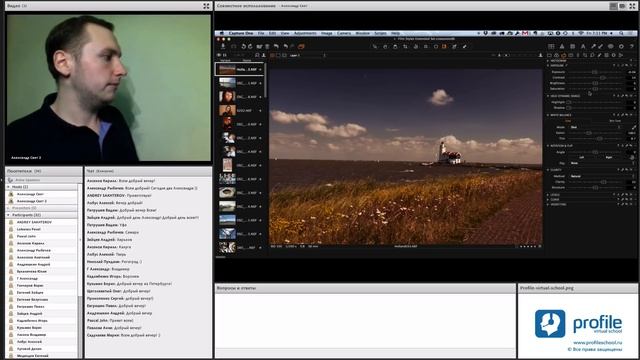Open the Edit menu in Capture One
The width and height of the screenshot is (640, 360).
pyautogui.click(x=272, y=33)
